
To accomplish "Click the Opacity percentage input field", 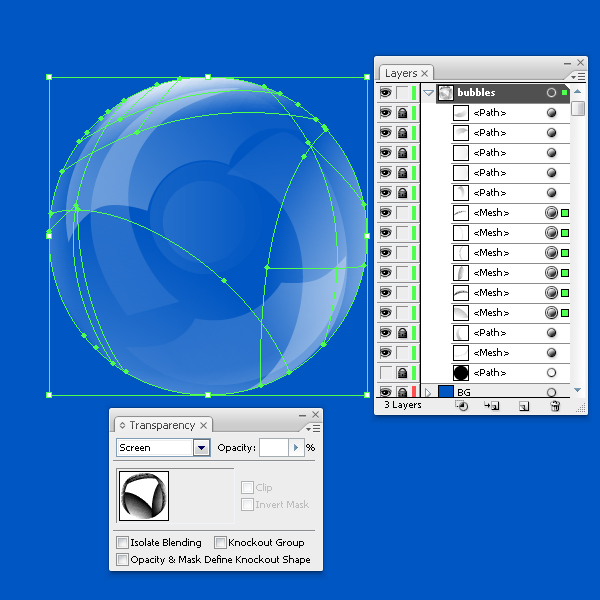I will [x=273, y=448].
